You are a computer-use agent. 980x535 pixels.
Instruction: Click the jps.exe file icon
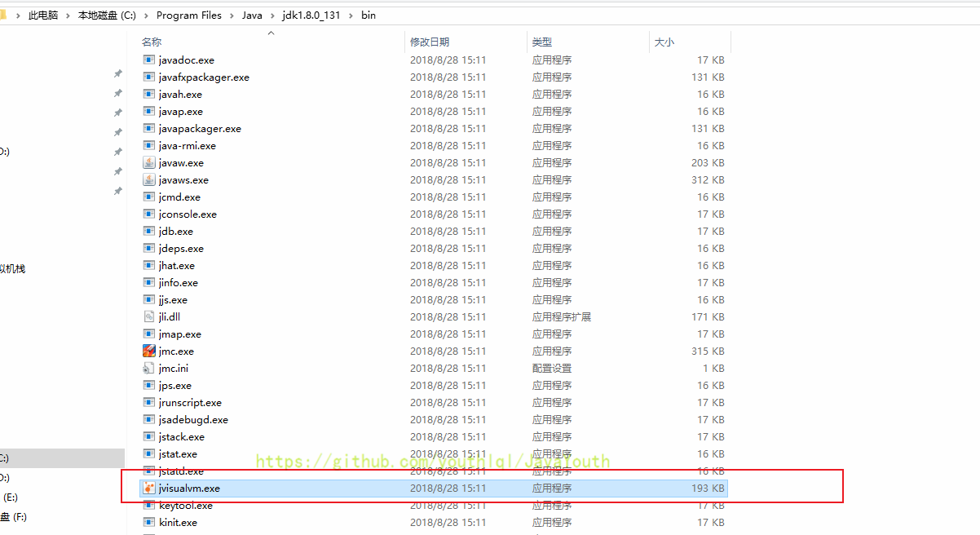[148, 385]
